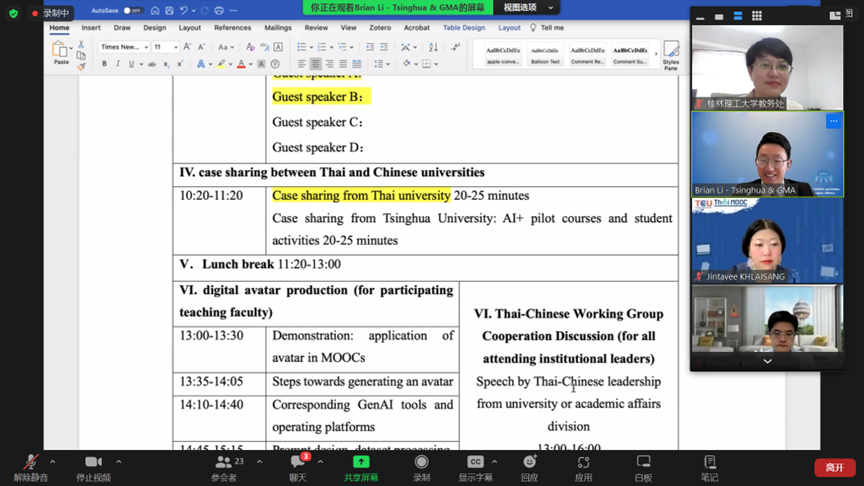The image size is (864, 486).
Task: Click the unmute microphone icon
Action: [x=31, y=462]
